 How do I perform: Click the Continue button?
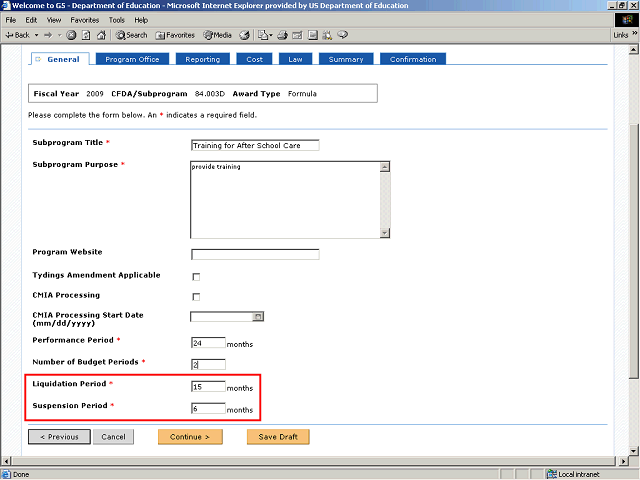[x=190, y=437]
